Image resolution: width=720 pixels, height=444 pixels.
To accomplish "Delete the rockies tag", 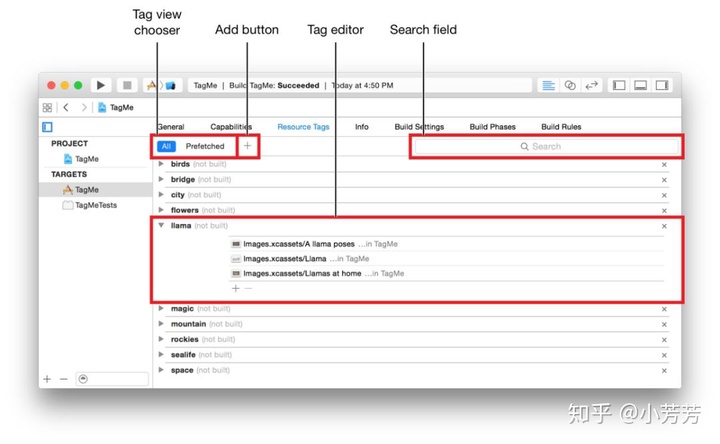I will point(664,340).
